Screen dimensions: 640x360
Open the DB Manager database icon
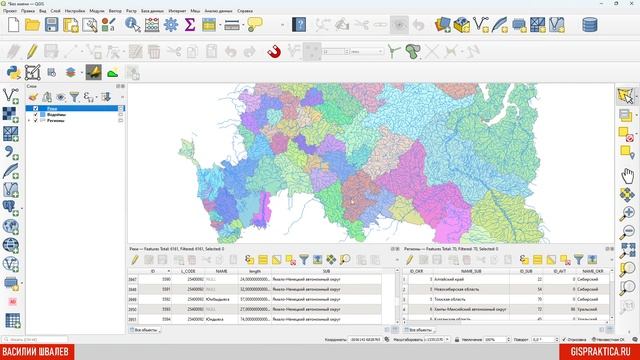point(590,25)
